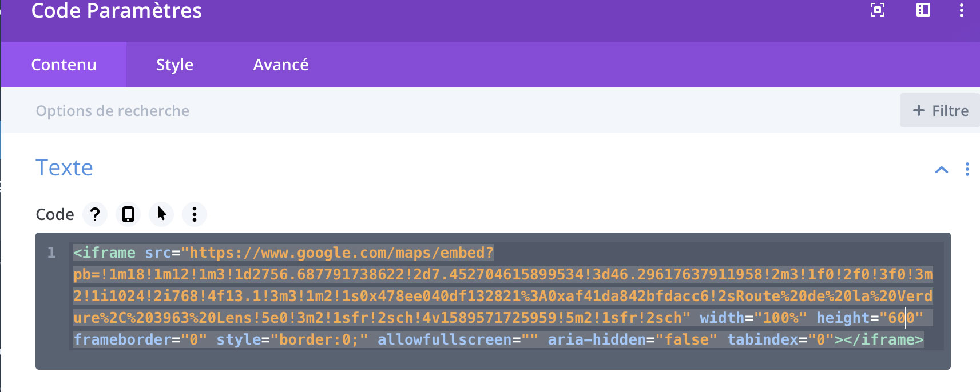The width and height of the screenshot is (980, 392).
Task: Expand the settings modal to fullscreen
Action: (x=877, y=10)
